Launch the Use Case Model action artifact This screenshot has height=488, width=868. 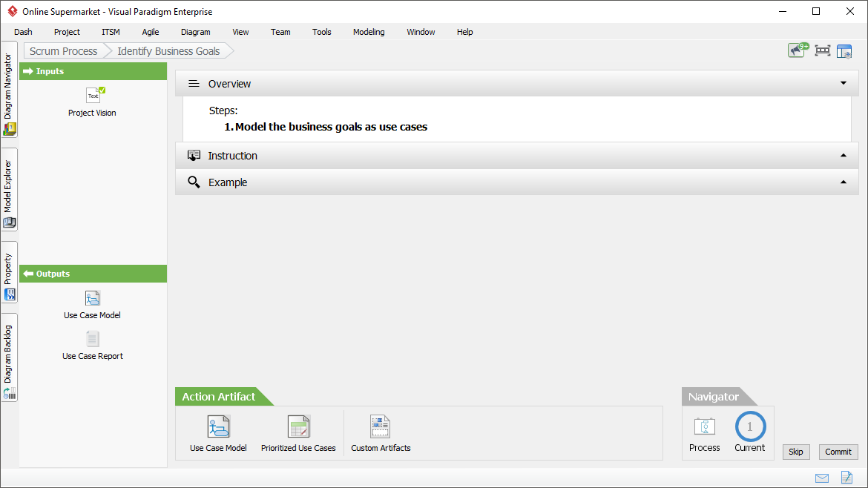coord(218,426)
